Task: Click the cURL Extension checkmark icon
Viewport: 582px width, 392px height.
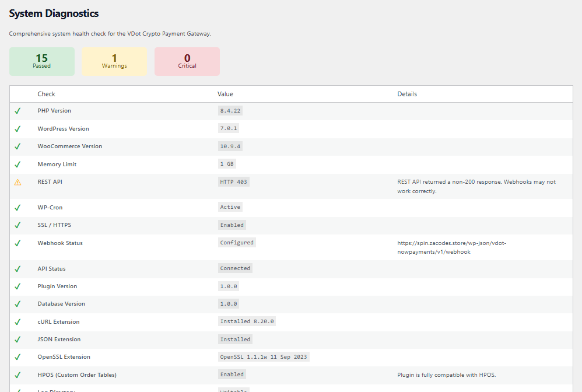Action: 17,322
